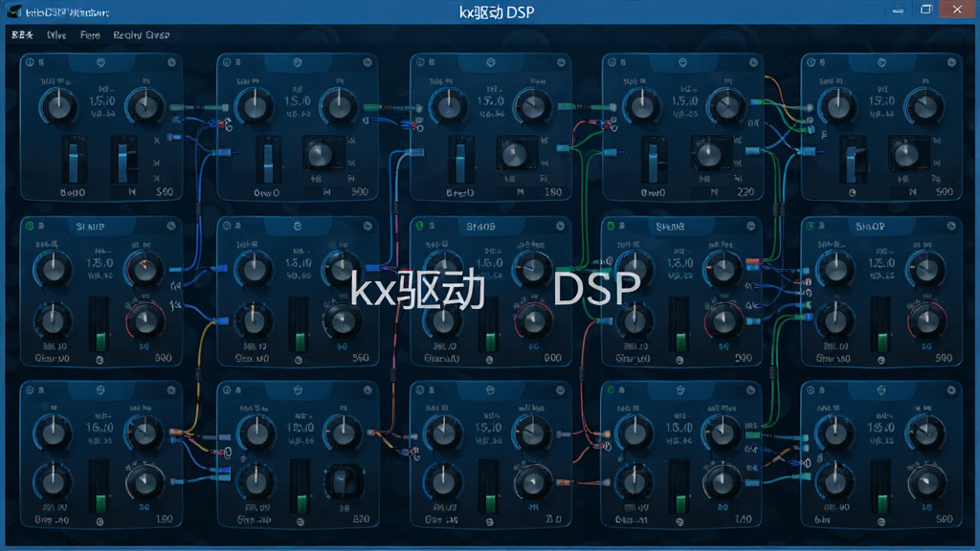Select center header icon of middle-row second module
Image resolution: width=980 pixels, height=551 pixels.
tap(298, 226)
